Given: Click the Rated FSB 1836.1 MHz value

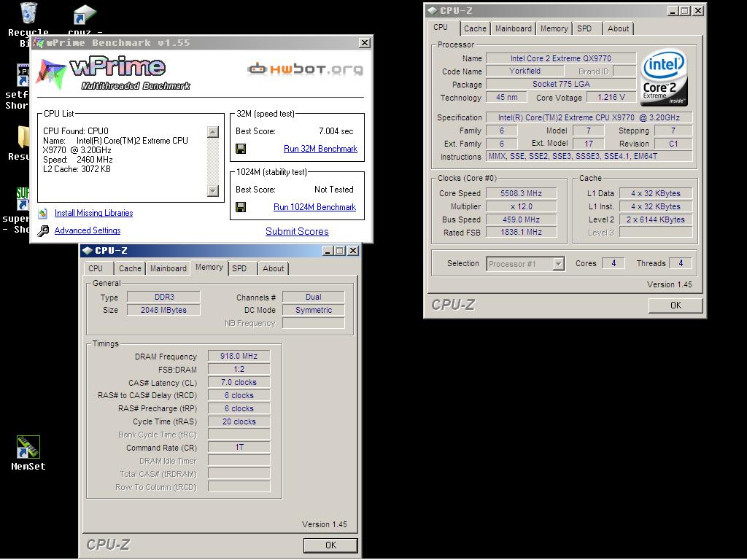Looking at the screenshot, I should pyautogui.click(x=521, y=233).
